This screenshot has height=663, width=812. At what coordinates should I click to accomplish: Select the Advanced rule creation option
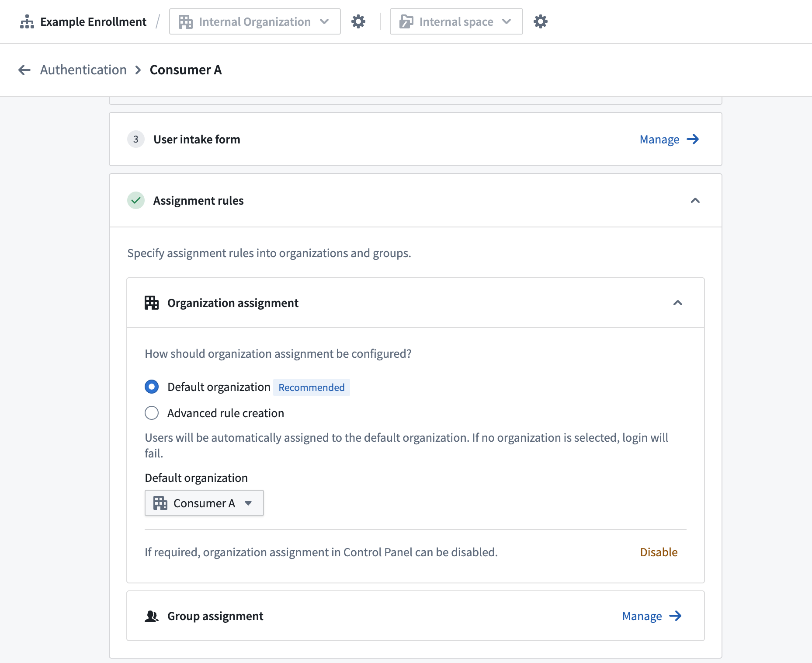[x=152, y=413]
